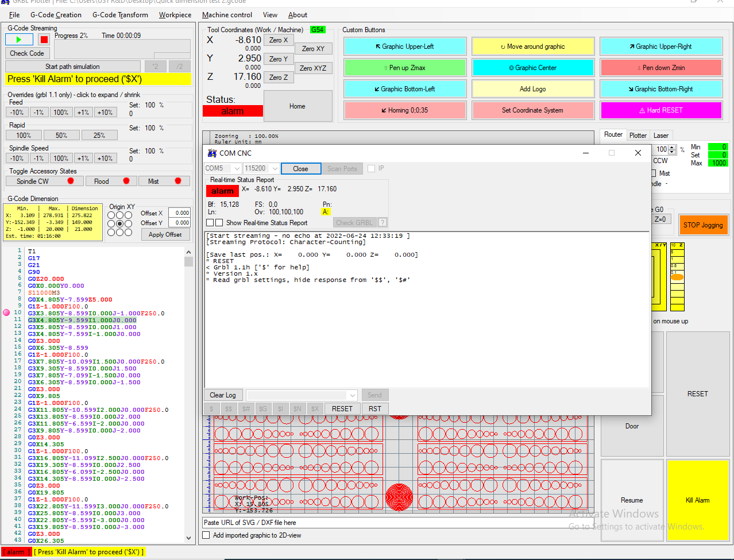This screenshot has width=734, height=560.
Task: Click the red stop streaming button
Action: coord(44,40)
